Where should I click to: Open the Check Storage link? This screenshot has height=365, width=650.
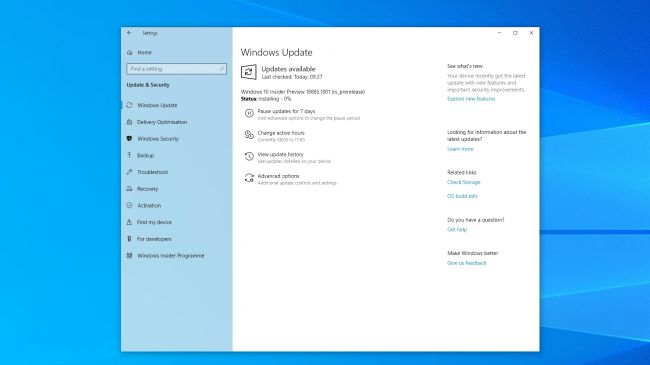pos(463,182)
